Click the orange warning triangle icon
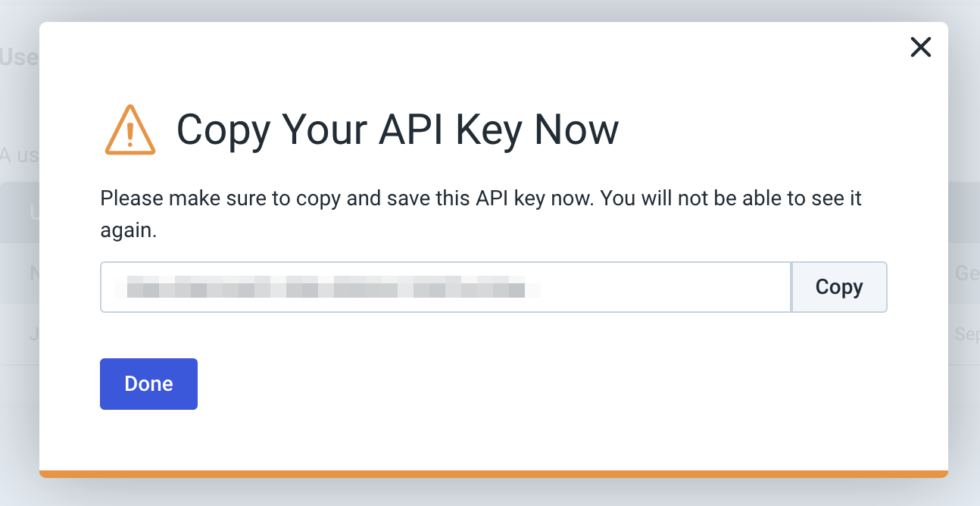 tap(130, 130)
